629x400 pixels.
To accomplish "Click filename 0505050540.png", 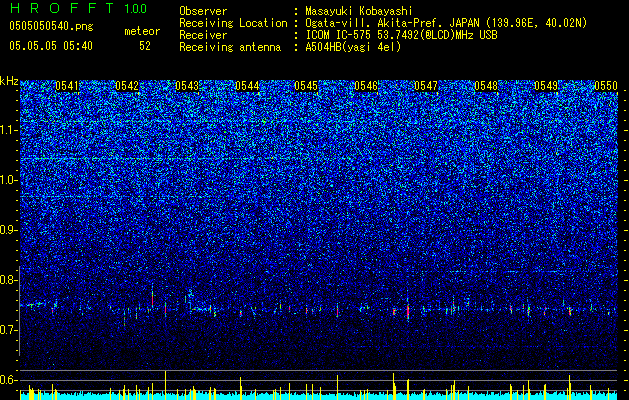I will (x=51, y=26).
